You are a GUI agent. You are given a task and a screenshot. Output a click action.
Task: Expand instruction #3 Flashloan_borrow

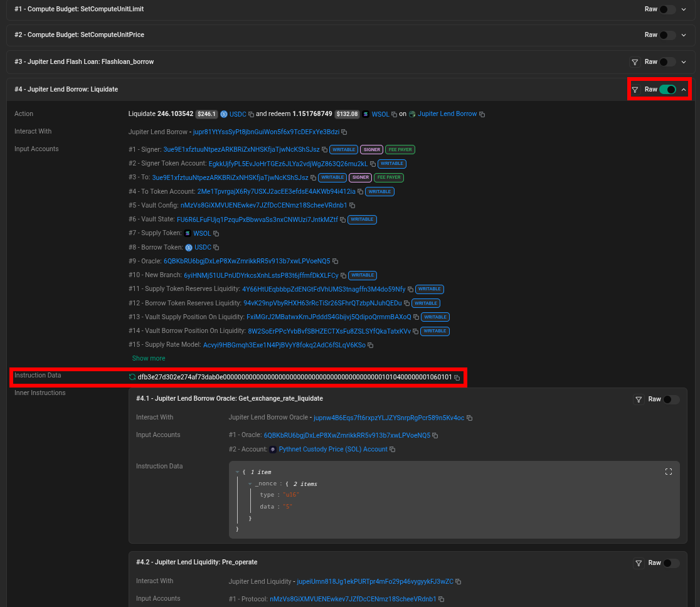pos(684,62)
